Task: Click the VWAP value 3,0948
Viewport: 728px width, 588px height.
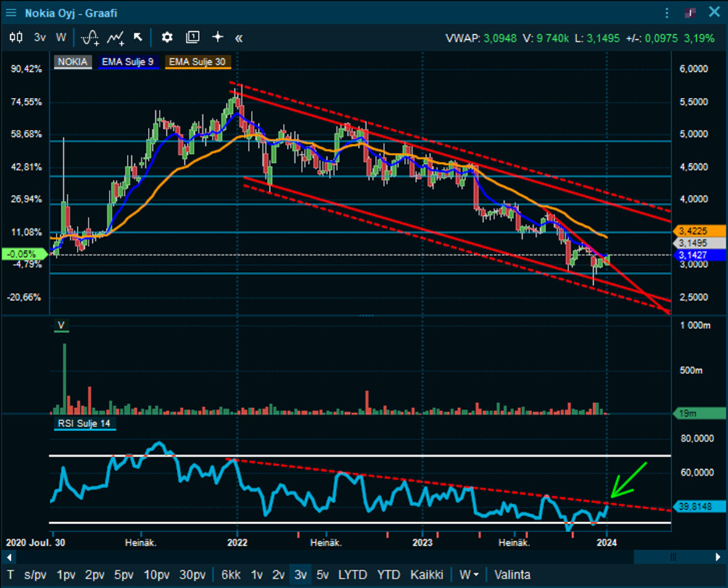Action: tap(500, 38)
